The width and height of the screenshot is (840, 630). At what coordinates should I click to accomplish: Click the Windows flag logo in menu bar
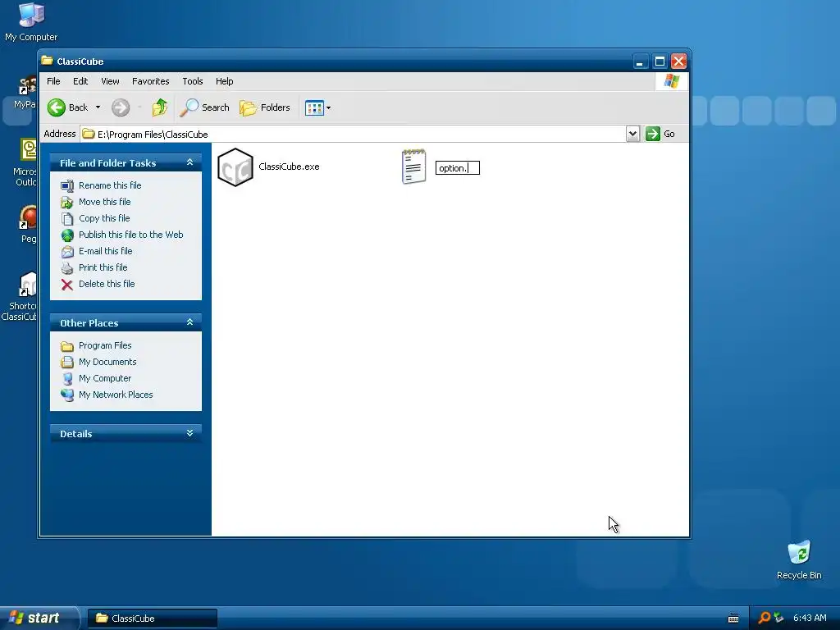pyautogui.click(x=671, y=81)
